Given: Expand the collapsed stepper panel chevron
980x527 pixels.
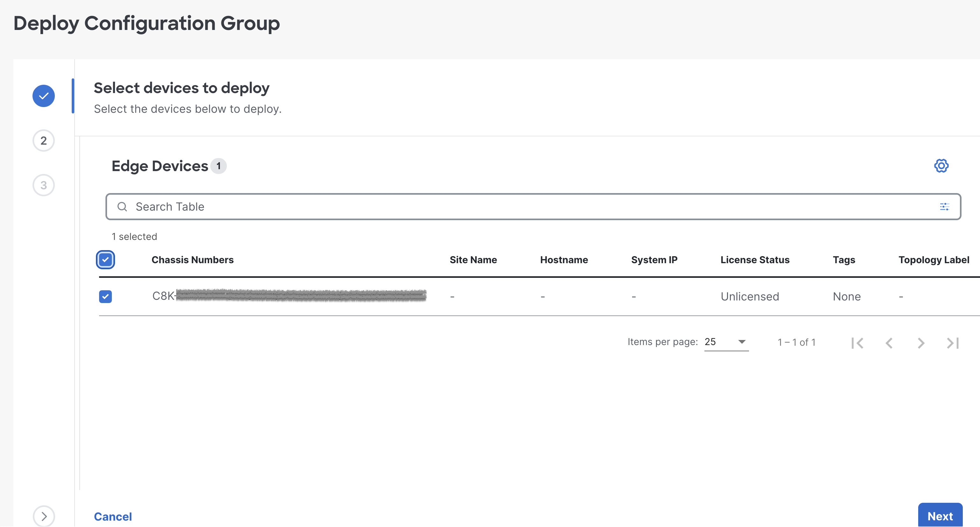Looking at the screenshot, I should [x=43, y=516].
